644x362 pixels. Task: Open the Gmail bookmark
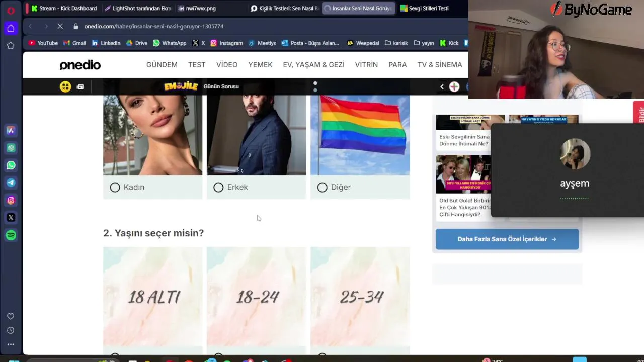pyautogui.click(x=74, y=43)
